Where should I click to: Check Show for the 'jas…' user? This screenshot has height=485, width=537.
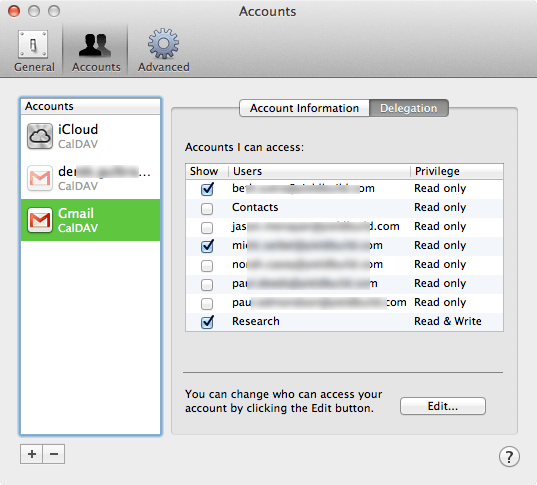pos(207,227)
